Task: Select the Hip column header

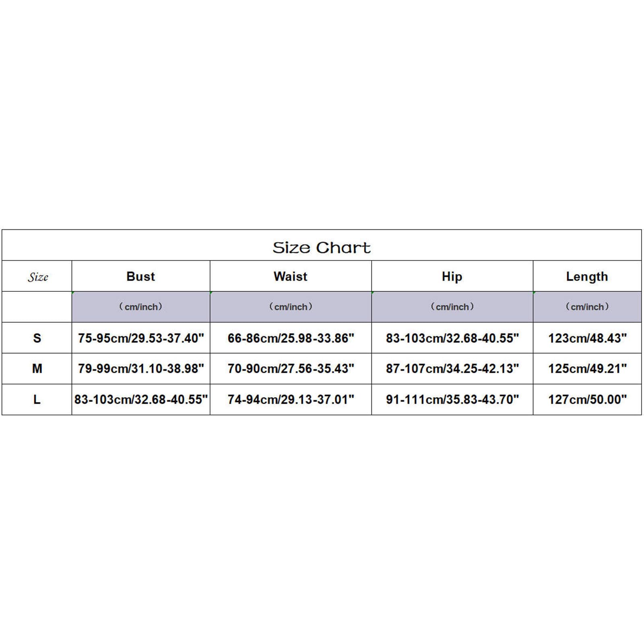Action: pos(452,276)
